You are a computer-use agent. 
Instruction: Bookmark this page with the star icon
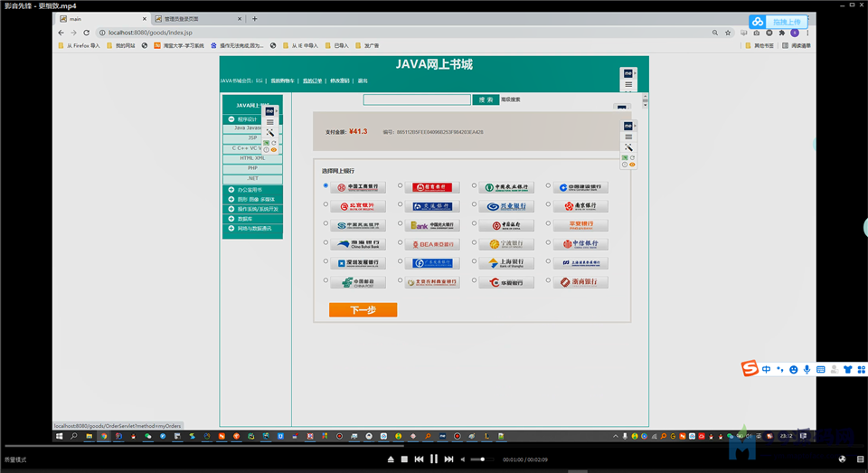[728, 33]
